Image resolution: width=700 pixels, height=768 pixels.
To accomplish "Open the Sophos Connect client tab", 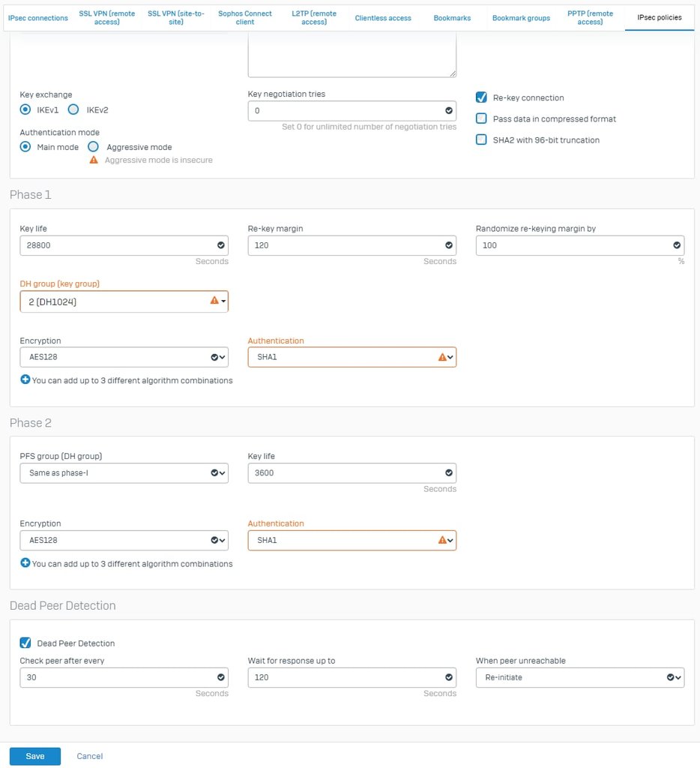I will 245,18.
